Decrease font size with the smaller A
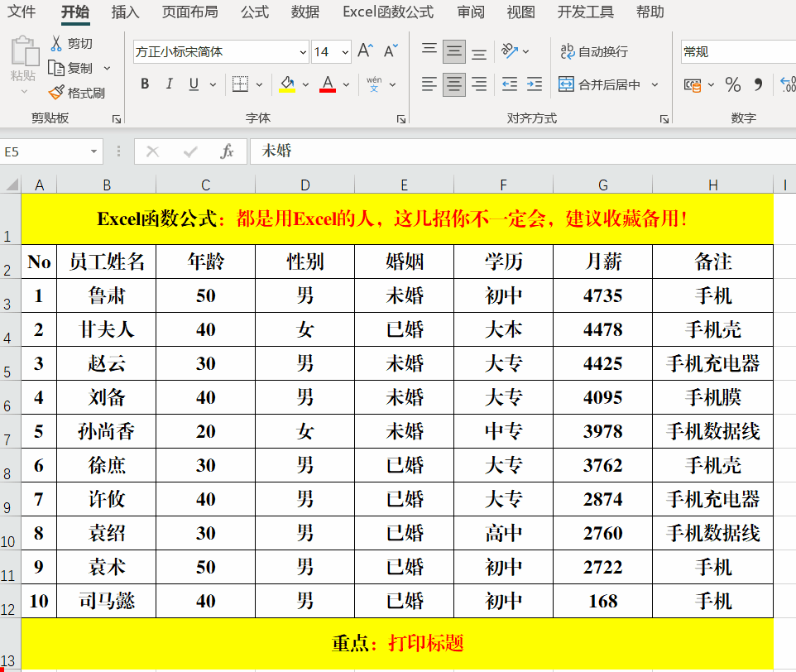 click(x=391, y=51)
